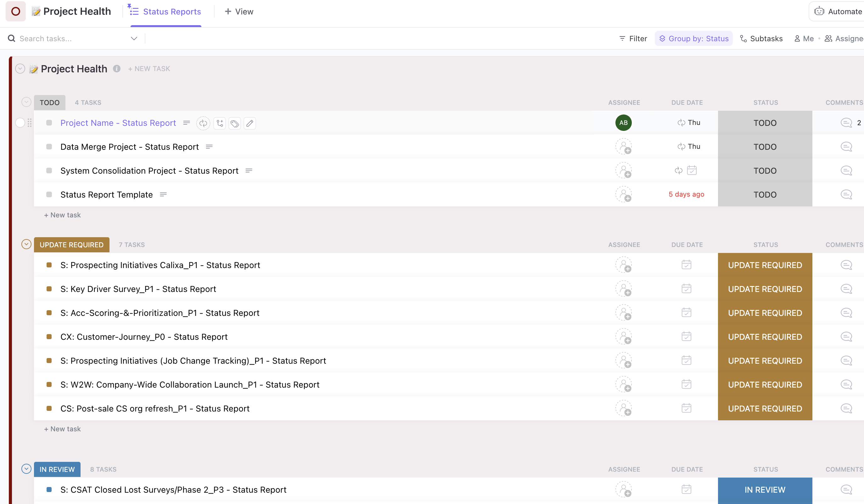Image resolution: width=864 pixels, height=504 pixels.
Task: Switch to the Status Reports tab
Action: 166,12
